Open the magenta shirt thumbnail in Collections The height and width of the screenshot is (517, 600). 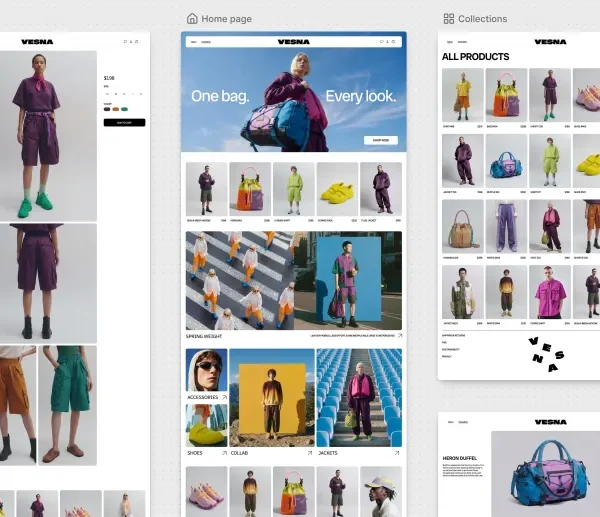tap(550, 292)
